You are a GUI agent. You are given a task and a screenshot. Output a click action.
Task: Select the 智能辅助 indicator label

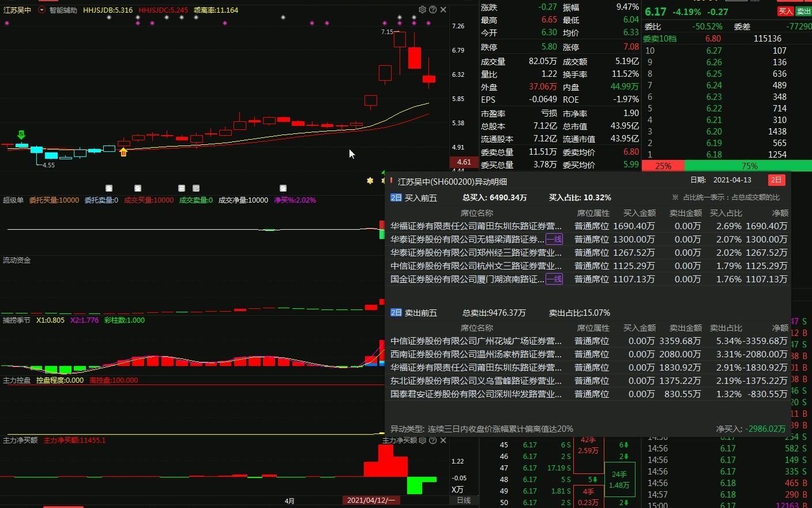(63, 10)
